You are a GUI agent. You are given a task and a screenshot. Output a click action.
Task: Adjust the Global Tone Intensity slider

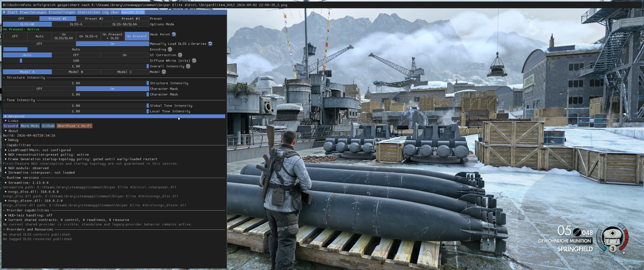point(76,106)
